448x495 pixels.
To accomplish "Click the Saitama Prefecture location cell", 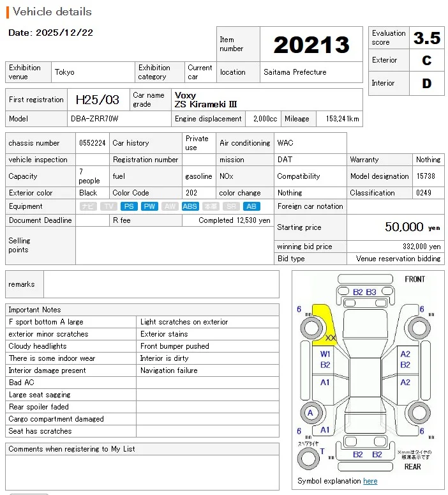I will point(311,72).
